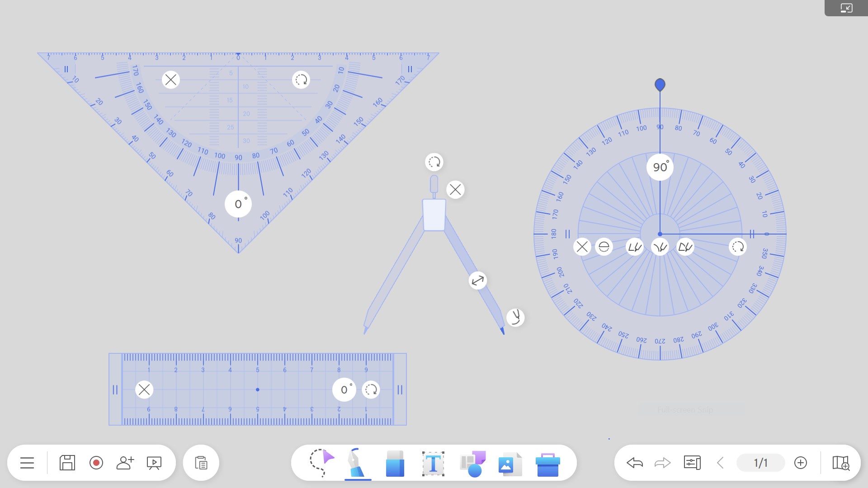Add a new page with plus button
Viewport: 868px width, 488px height.
(800, 463)
